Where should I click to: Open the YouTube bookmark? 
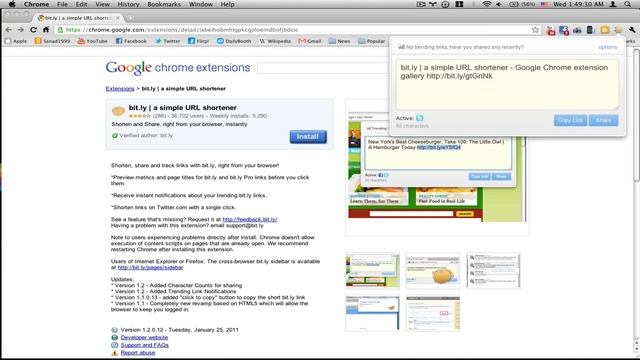[x=93, y=41]
